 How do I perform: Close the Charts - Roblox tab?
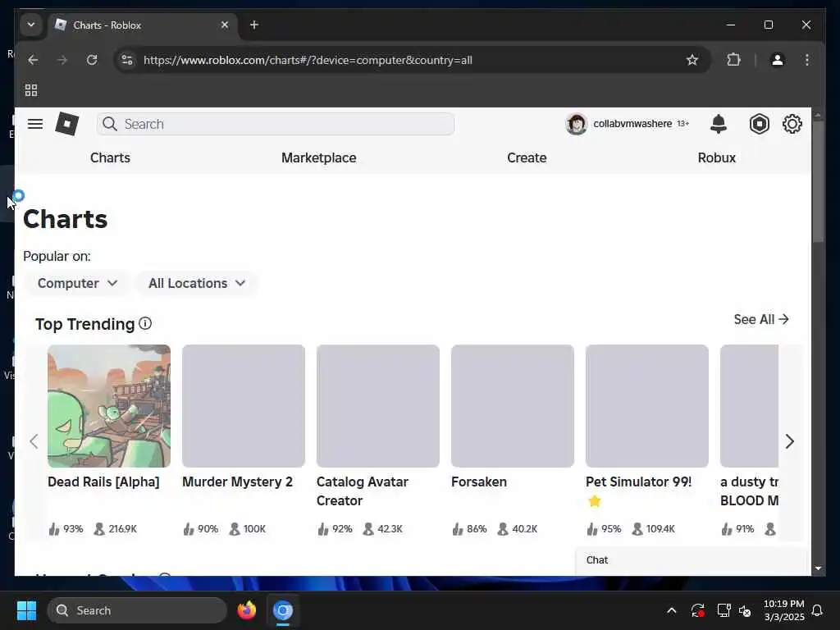tap(225, 25)
